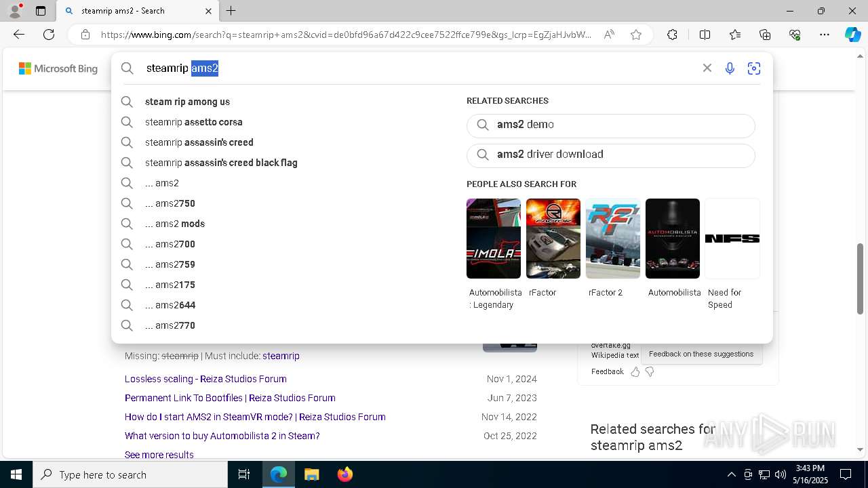The width and height of the screenshot is (868, 488).
Task: Click the Windows taskbar search box
Action: pyautogui.click(x=130, y=474)
